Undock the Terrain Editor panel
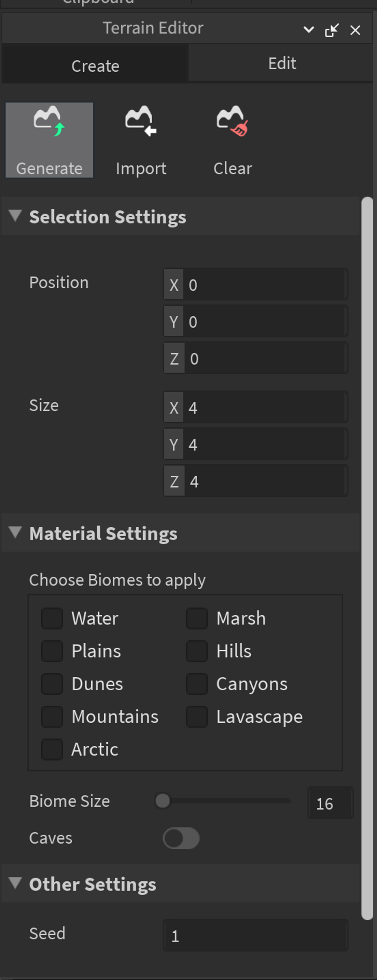 point(332,30)
